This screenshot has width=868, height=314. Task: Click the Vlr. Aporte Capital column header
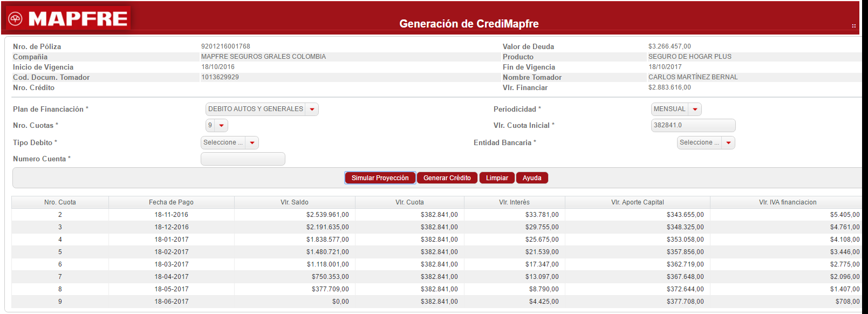tap(638, 202)
